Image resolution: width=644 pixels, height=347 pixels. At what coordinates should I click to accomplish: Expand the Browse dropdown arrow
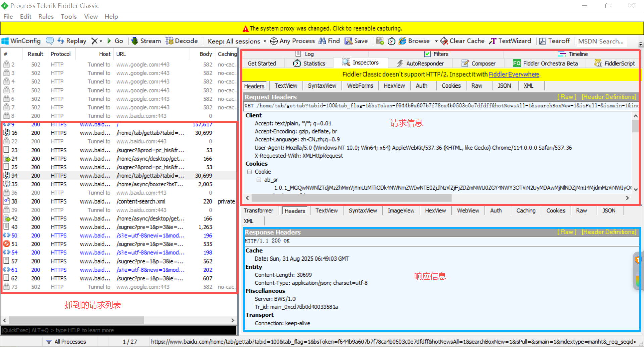436,41
